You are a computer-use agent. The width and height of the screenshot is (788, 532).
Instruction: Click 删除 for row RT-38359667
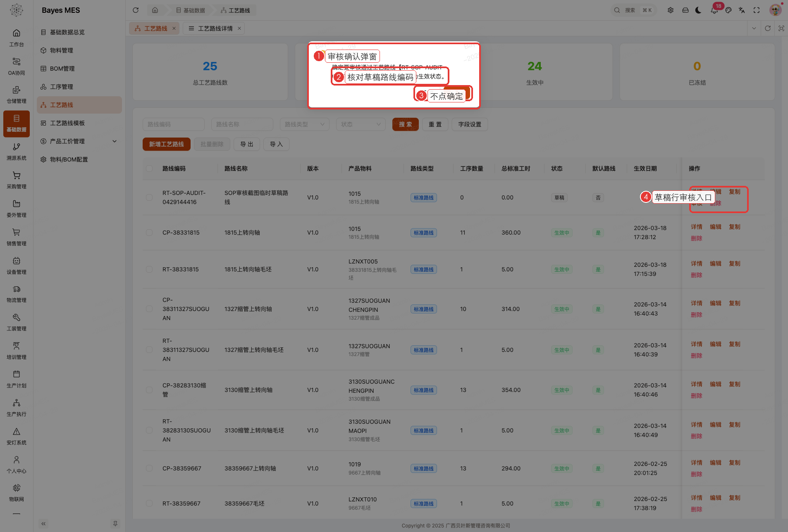coord(697,509)
